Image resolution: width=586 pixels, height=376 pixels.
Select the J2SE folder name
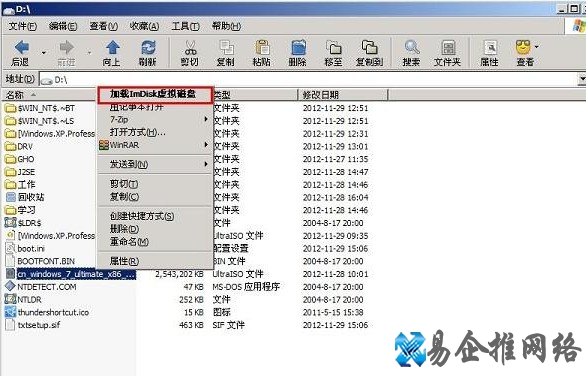point(26,172)
